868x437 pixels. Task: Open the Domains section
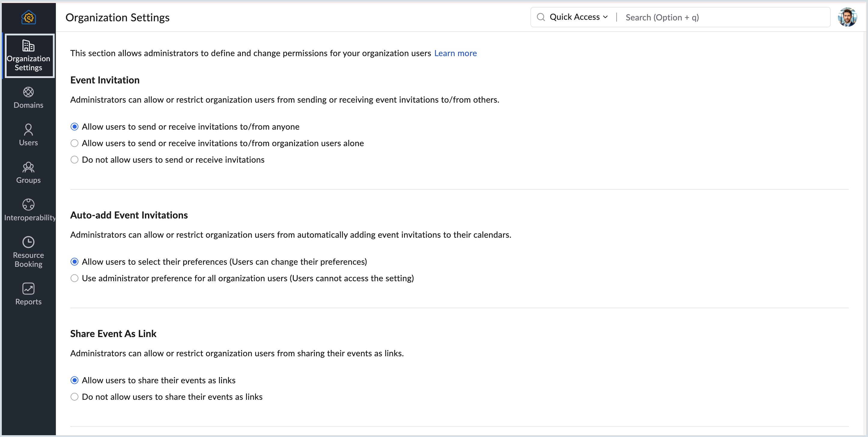(28, 98)
